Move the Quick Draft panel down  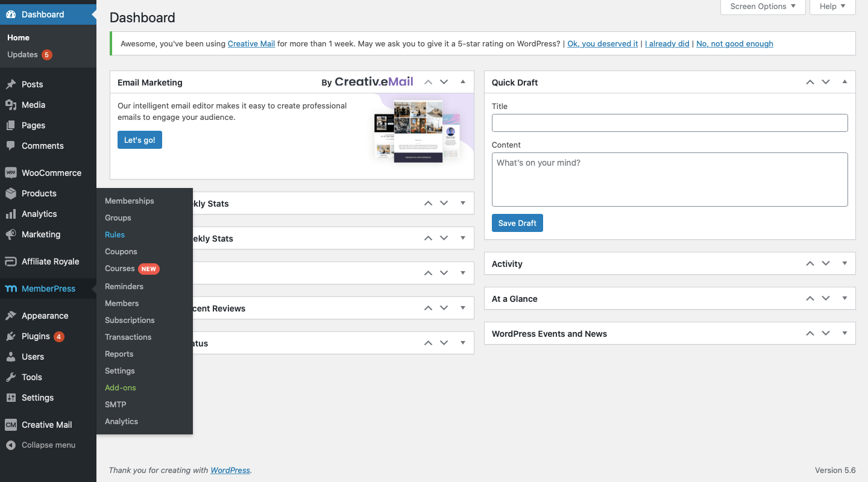point(826,82)
